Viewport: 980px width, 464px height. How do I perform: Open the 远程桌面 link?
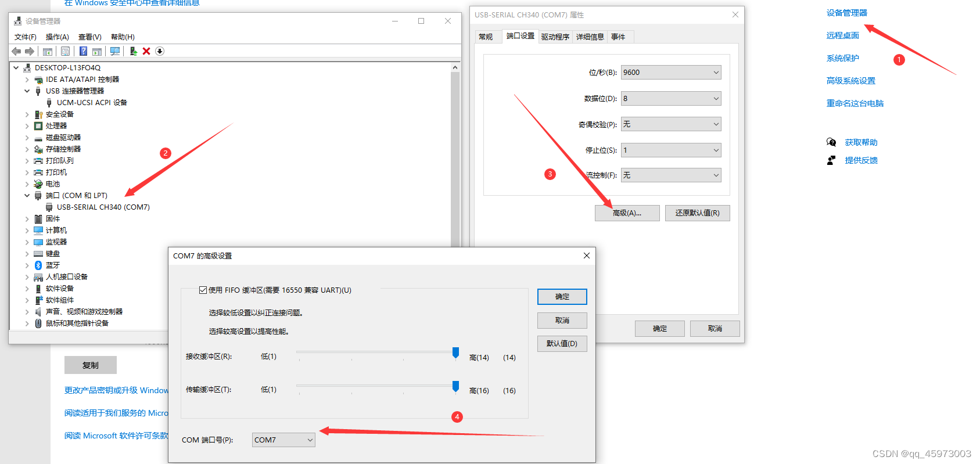(843, 35)
